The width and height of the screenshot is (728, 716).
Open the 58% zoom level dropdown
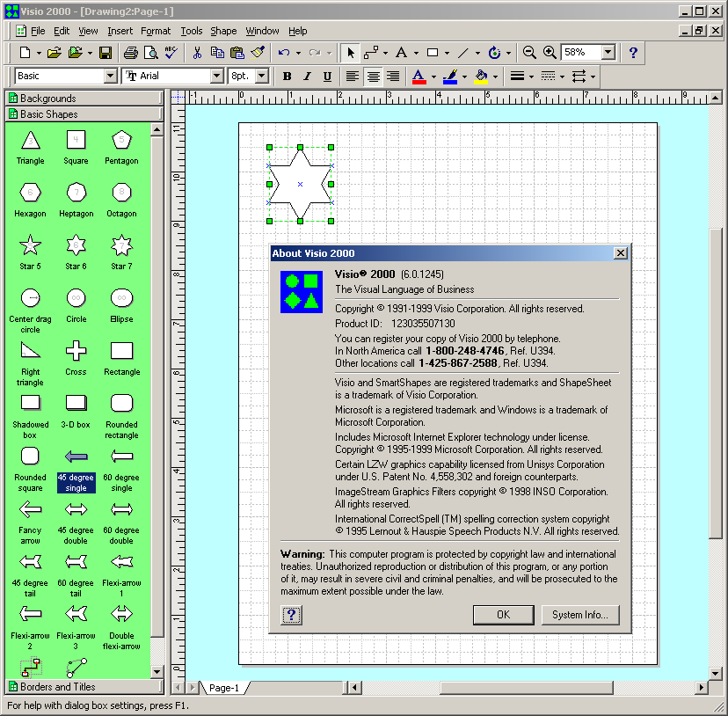(608, 52)
